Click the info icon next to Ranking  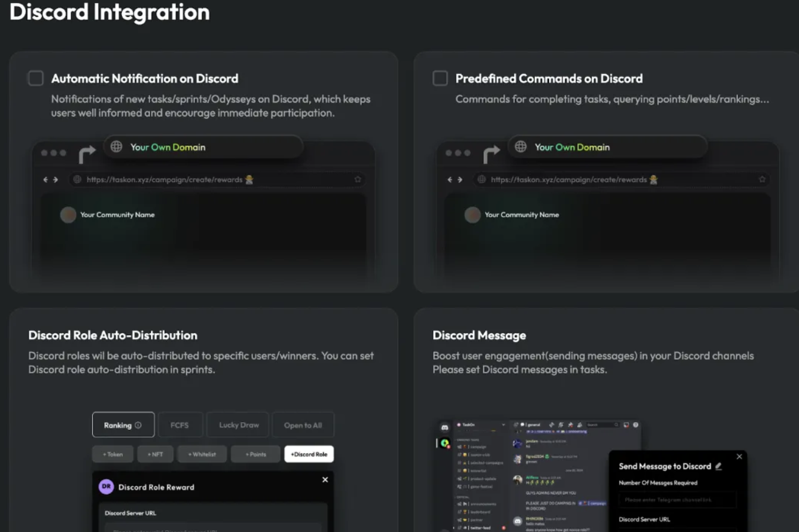(138, 425)
